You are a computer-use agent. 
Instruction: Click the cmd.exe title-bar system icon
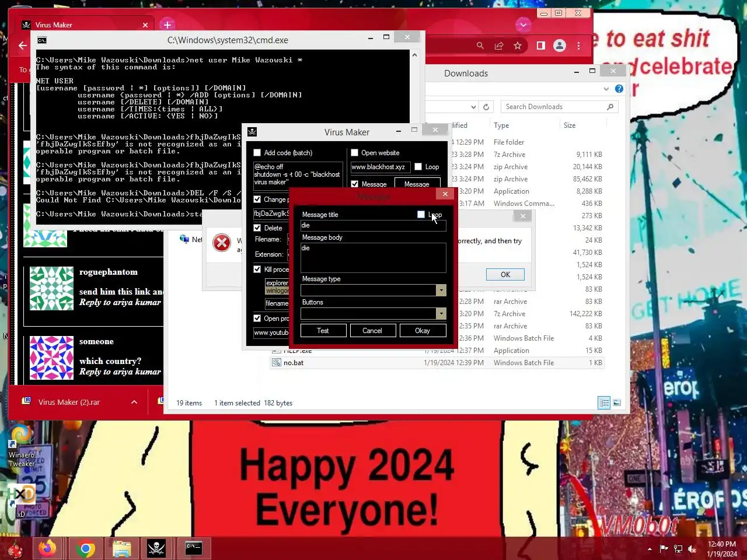(42, 40)
